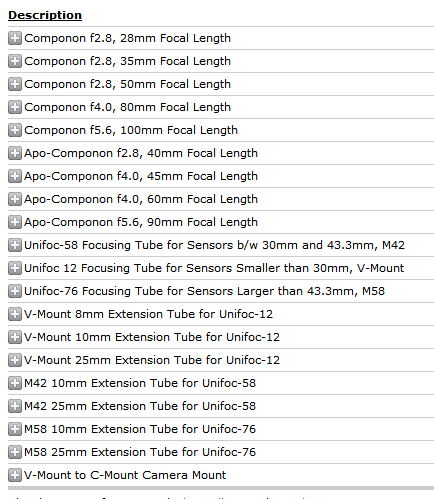The width and height of the screenshot is (434, 499).
Task: Click plus icon beside Componon f2.8, 35mm
Action: (x=15, y=61)
